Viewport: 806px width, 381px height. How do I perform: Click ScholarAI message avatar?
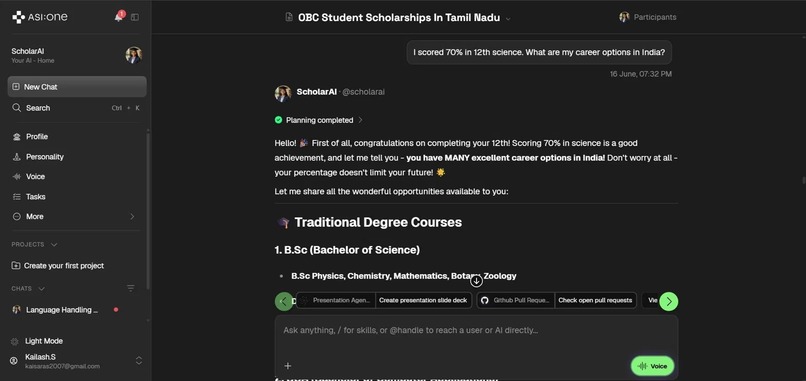[x=283, y=93]
